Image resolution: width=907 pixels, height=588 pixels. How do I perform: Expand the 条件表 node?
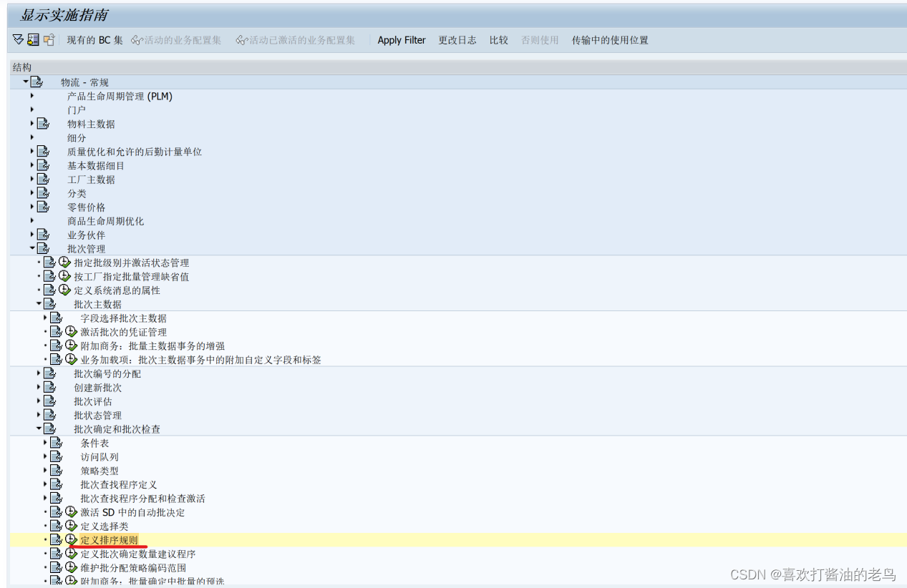45,442
